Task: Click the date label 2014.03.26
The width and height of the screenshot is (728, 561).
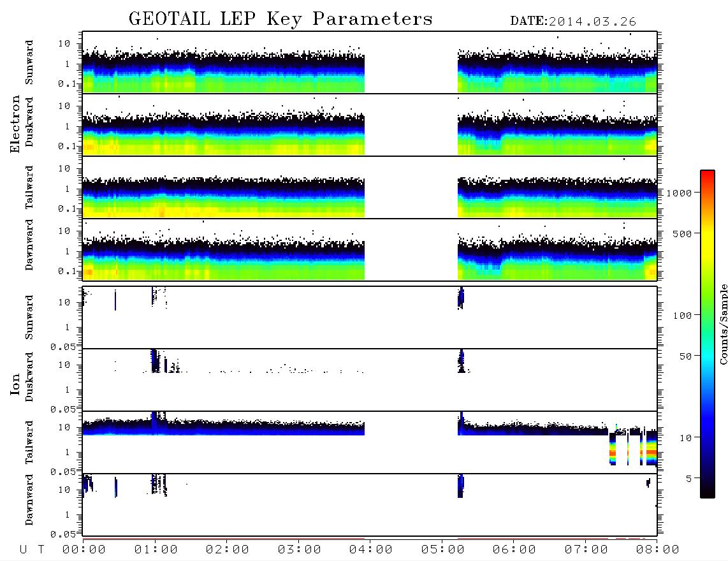Action: pos(592,22)
